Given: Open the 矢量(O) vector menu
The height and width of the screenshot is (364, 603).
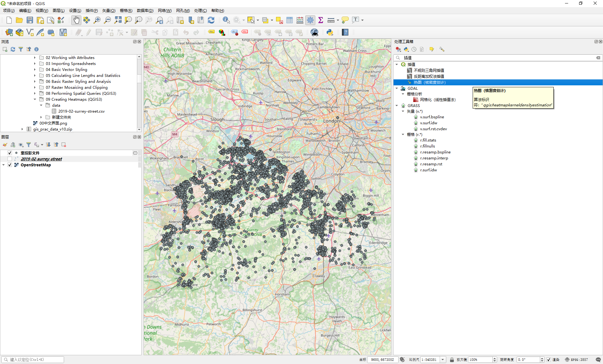Looking at the screenshot, I should coord(109,11).
